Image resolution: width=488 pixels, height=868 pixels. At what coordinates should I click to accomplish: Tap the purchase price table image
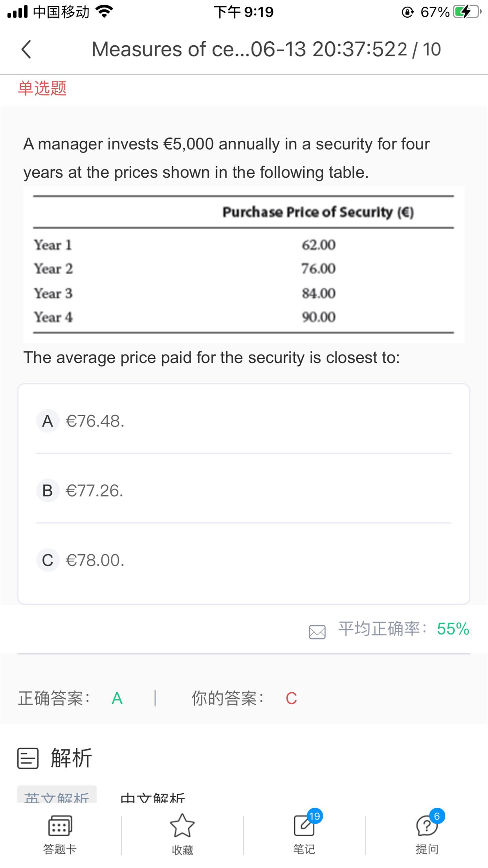coord(244,265)
